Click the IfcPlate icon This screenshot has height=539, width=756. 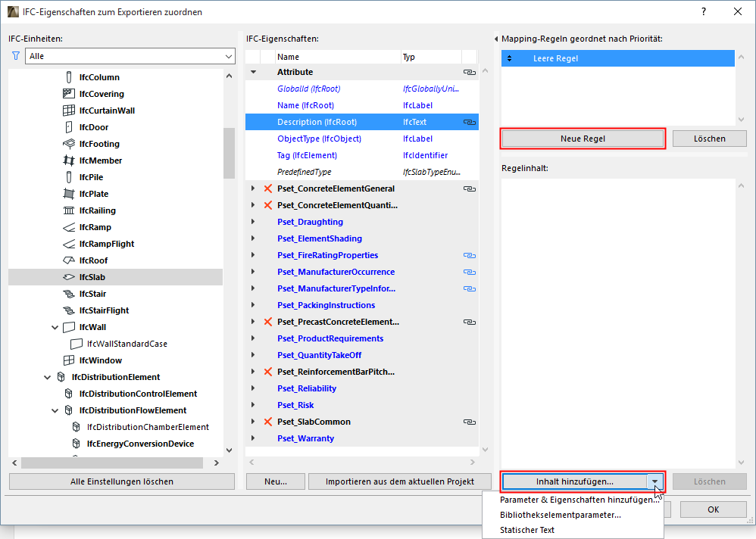click(69, 194)
